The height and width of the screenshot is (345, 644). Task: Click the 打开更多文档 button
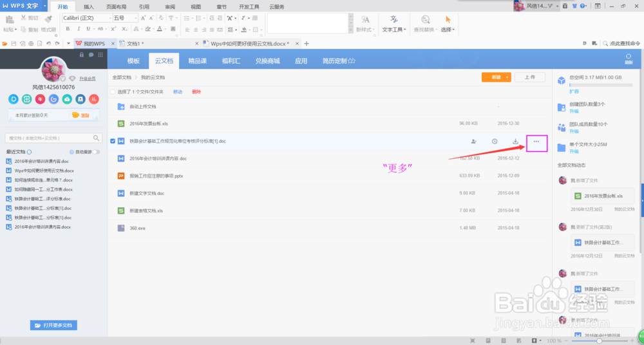click(53, 325)
